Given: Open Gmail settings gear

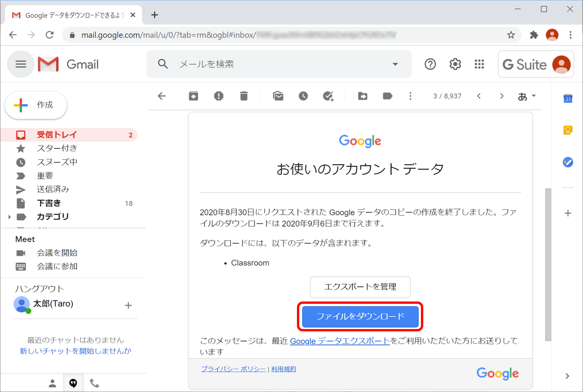Looking at the screenshot, I should click(455, 64).
